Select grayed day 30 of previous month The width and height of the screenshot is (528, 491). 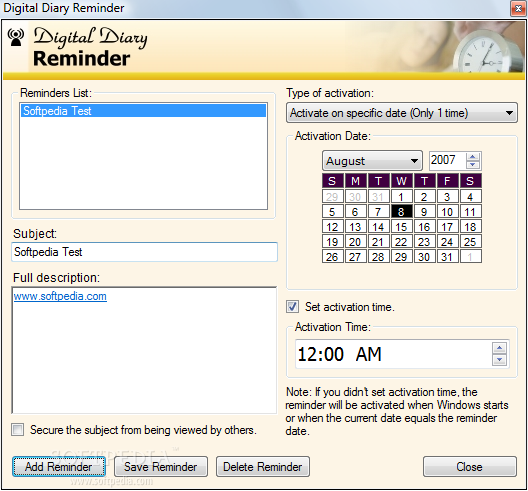coord(355,196)
